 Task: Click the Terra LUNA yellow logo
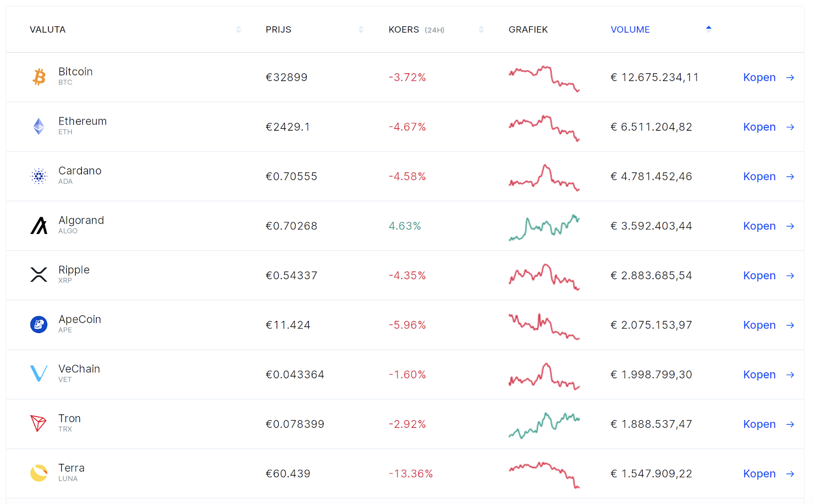coord(39,473)
